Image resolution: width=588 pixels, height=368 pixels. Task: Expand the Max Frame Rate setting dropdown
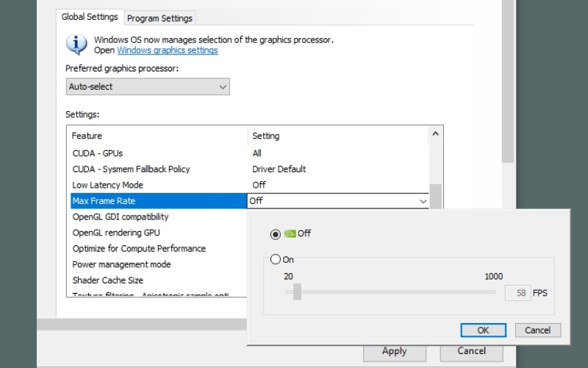pos(423,201)
